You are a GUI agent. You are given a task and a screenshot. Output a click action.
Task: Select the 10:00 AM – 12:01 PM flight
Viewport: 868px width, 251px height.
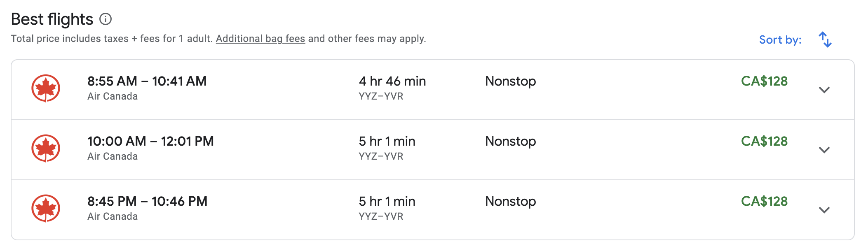pos(150,142)
